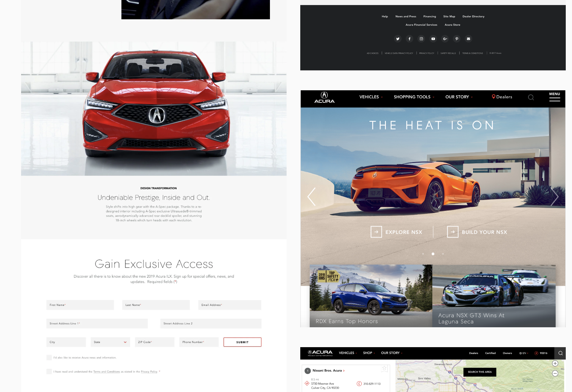Select the first carousel dot indicator

(423, 254)
